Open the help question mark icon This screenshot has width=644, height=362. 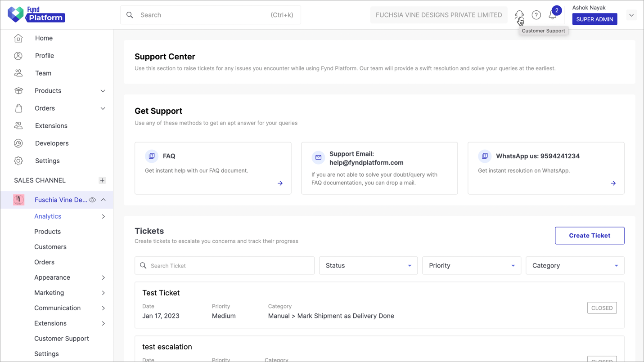click(536, 15)
